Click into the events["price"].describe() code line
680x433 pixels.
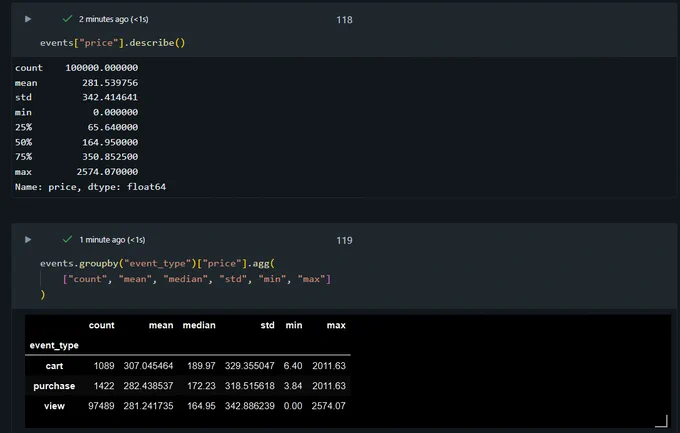point(113,43)
